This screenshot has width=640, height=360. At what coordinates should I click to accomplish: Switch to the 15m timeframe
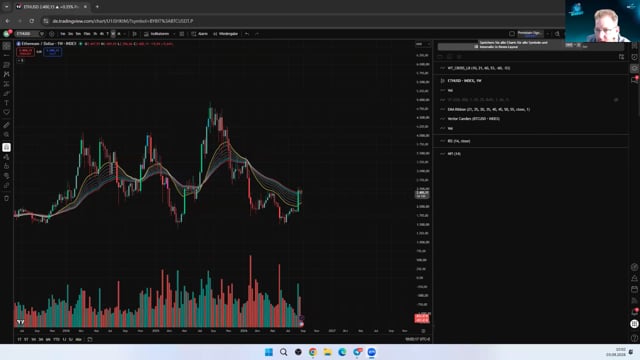click(x=87, y=34)
